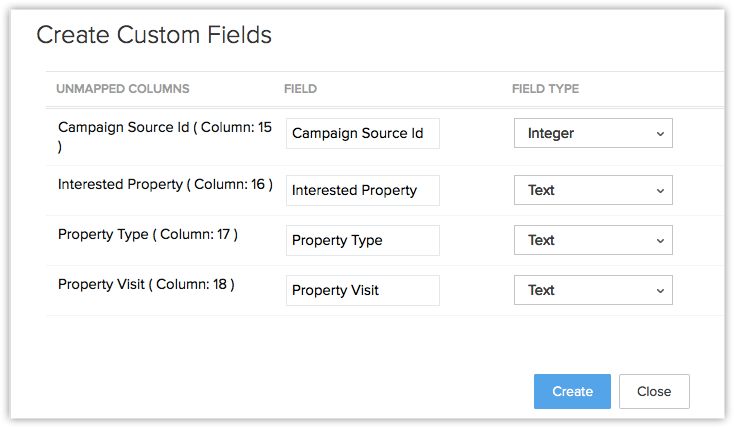Click the Field Type column header
This screenshot has height=428, width=734.
point(545,89)
